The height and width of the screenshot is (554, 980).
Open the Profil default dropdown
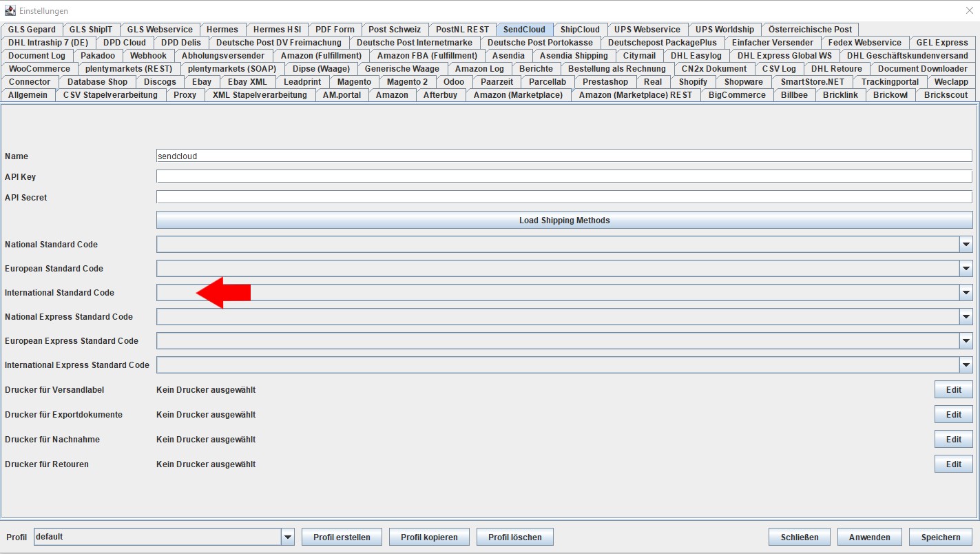point(288,537)
